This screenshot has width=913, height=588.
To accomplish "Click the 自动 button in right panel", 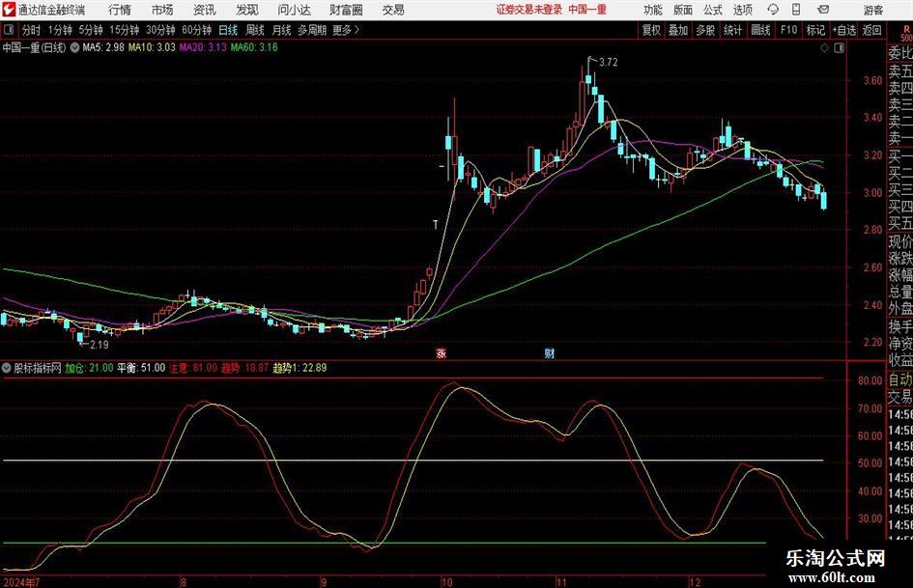I will coord(900,379).
